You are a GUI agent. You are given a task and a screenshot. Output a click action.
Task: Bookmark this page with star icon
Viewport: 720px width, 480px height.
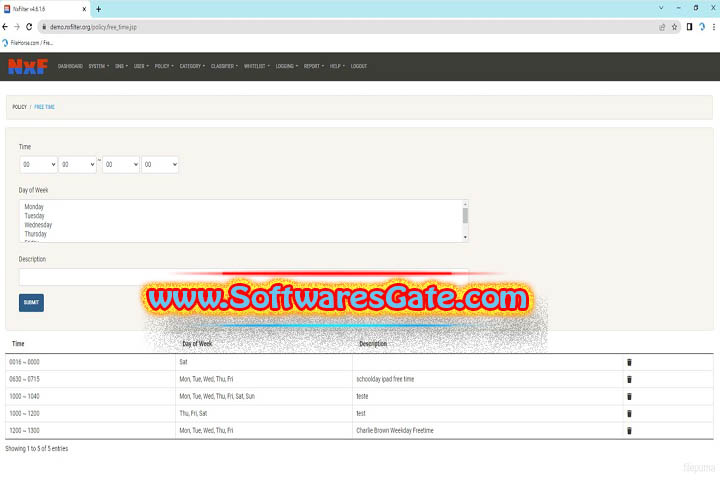point(674,27)
